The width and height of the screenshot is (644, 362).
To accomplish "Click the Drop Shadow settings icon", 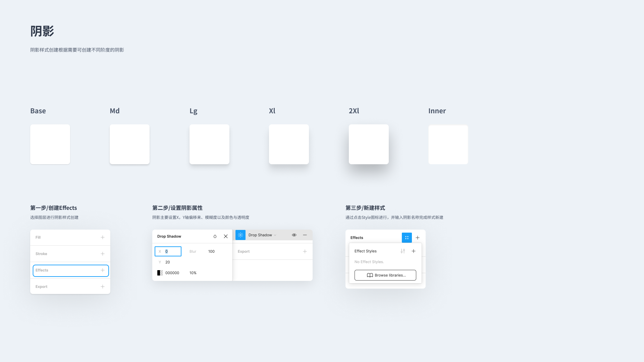I will pos(240,235).
